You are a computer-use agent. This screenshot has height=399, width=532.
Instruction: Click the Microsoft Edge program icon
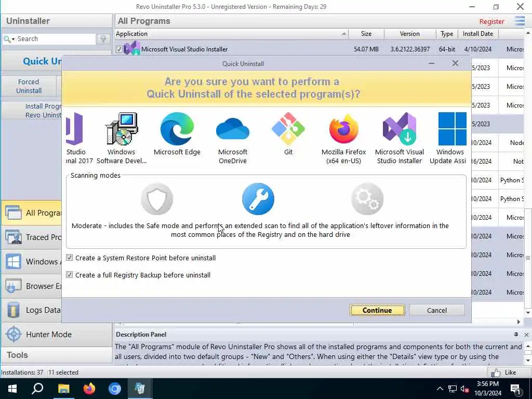pos(177,129)
